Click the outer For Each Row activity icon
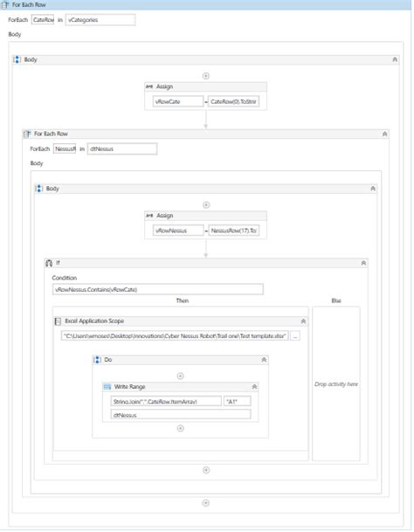Screen dimensions: 414x532 pos(4,4)
